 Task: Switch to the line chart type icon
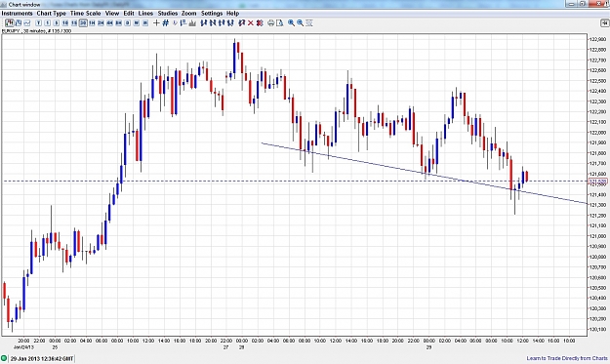(x=27, y=23)
